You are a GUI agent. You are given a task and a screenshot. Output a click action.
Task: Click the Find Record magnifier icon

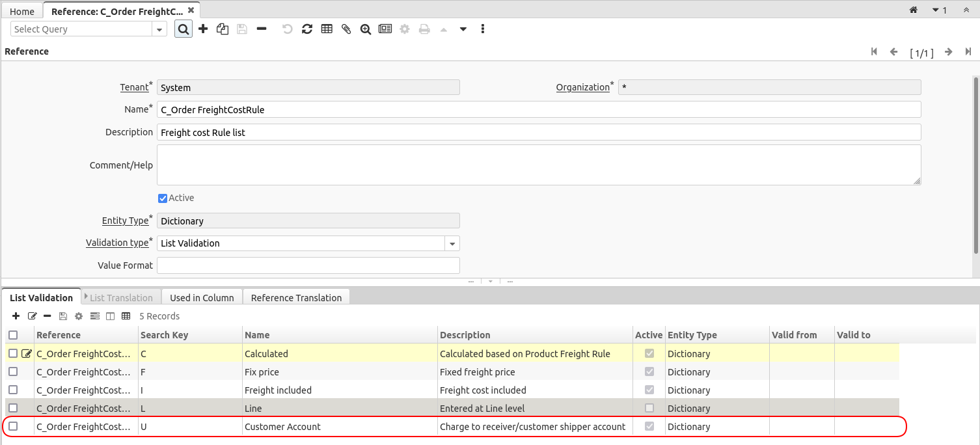[x=184, y=29]
